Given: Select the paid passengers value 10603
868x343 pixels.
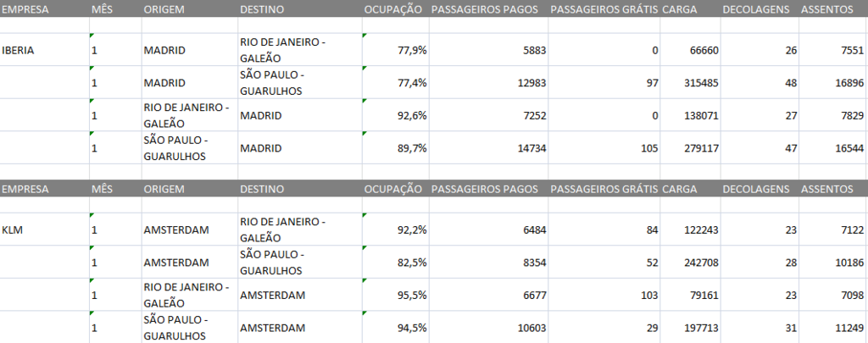Looking at the screenshot, I should [489, 328].
